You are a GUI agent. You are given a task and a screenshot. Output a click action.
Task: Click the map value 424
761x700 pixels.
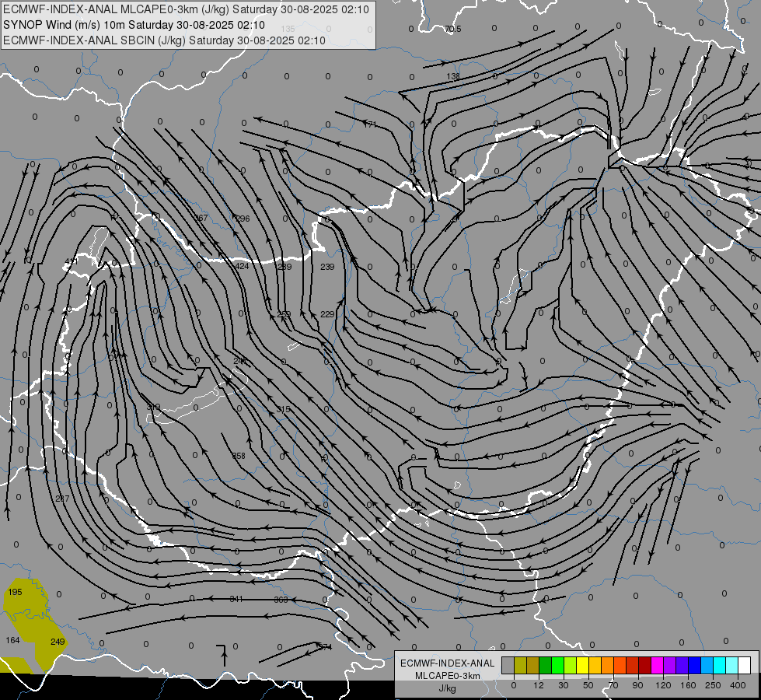tap(242, 266)
